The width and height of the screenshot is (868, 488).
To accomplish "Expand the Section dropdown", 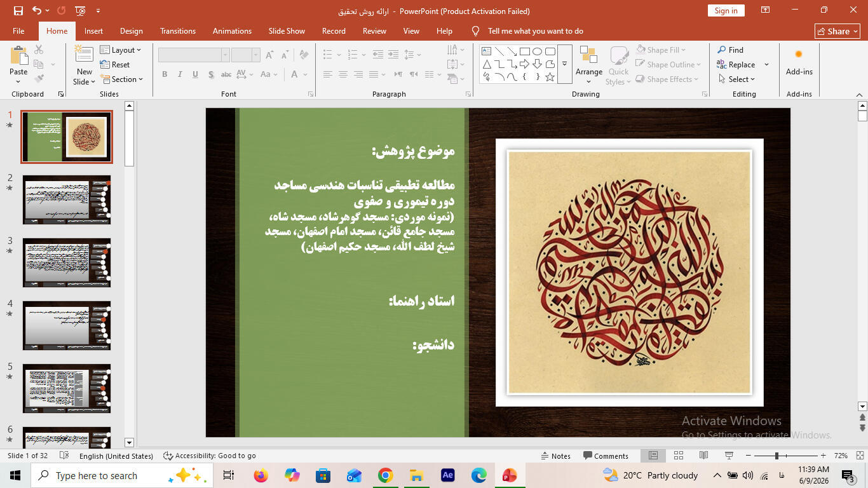I will [121, 79].
